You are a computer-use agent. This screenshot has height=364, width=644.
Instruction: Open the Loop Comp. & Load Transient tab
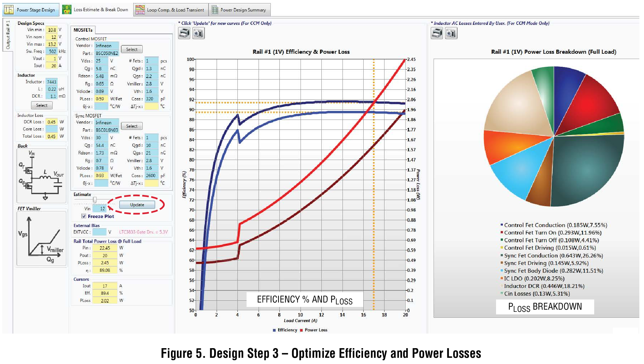point(171,10)
